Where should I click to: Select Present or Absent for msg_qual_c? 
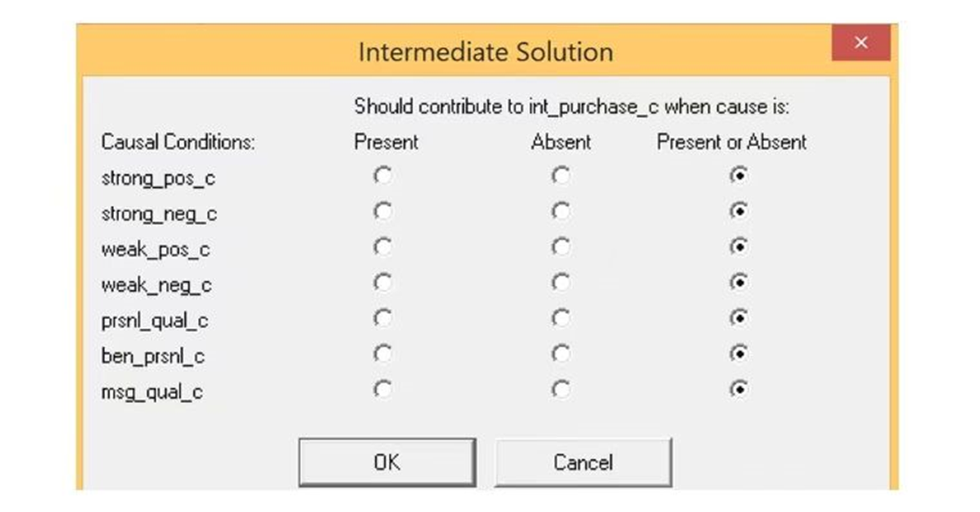click(739, 389)
